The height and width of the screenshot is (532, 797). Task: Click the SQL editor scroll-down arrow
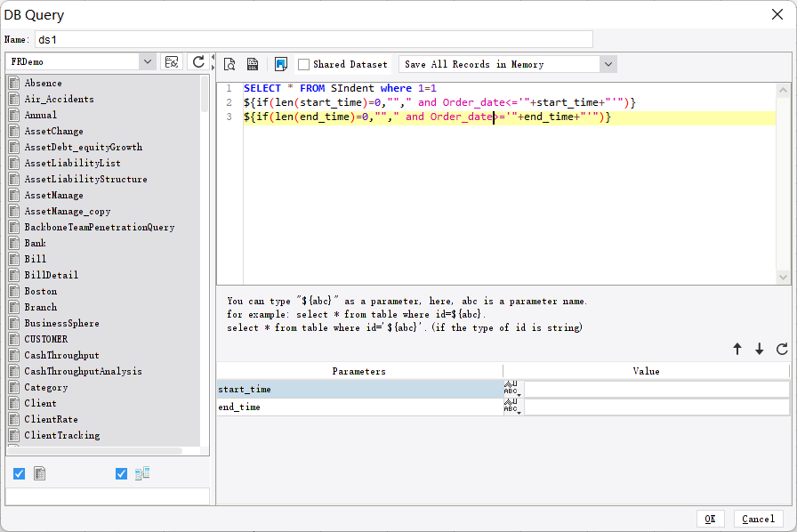(x=783, y=278)
